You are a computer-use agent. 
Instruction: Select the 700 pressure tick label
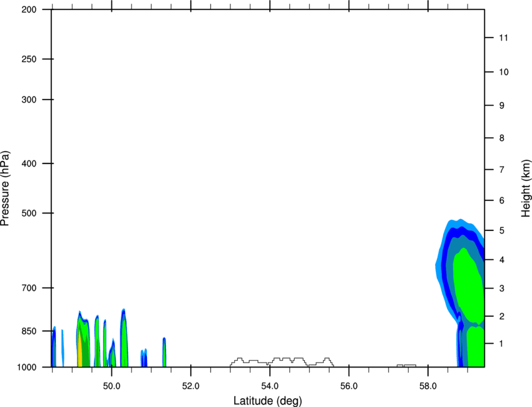click(x=29, y=287)
